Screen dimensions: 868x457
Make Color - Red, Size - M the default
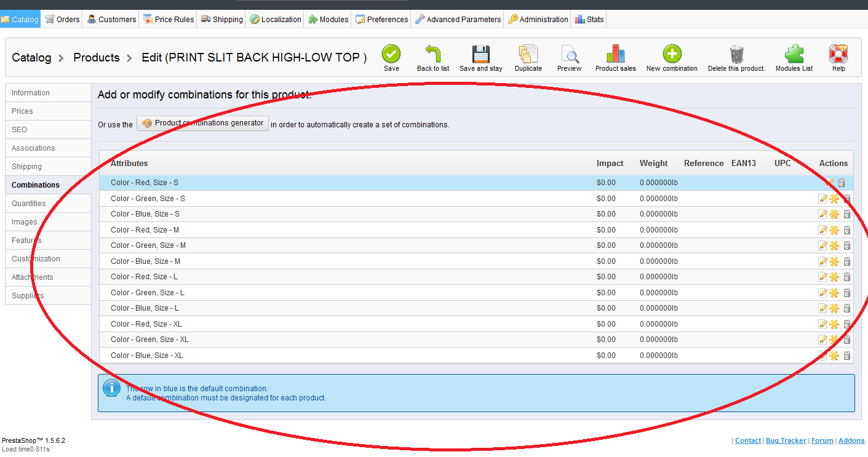tap(834, 230)
